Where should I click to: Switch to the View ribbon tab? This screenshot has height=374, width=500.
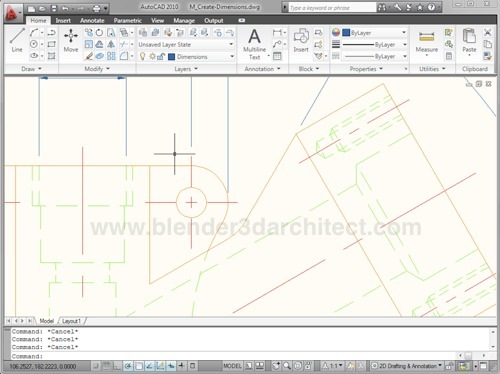[157, 20]
